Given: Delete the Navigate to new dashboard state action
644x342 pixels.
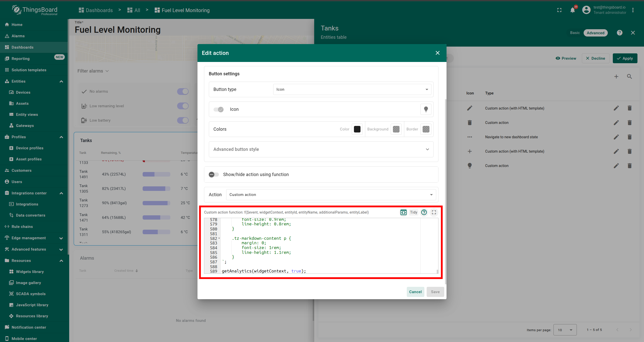Looking at the screenshot, I should pyautogui.click(x=629, y=137).
